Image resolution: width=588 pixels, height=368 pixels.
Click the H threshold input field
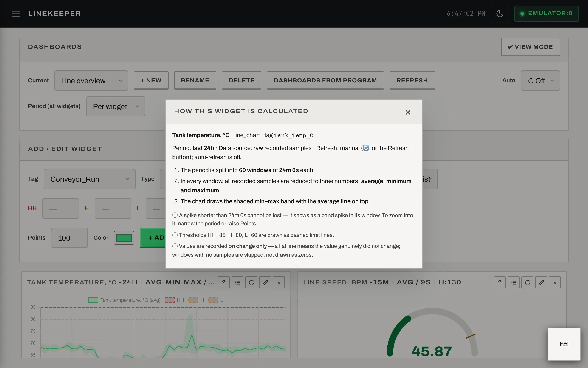point(113,208)
